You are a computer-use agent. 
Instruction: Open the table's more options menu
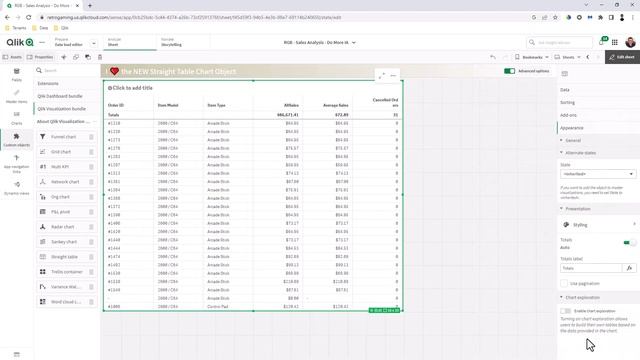(x=393, y=76)
